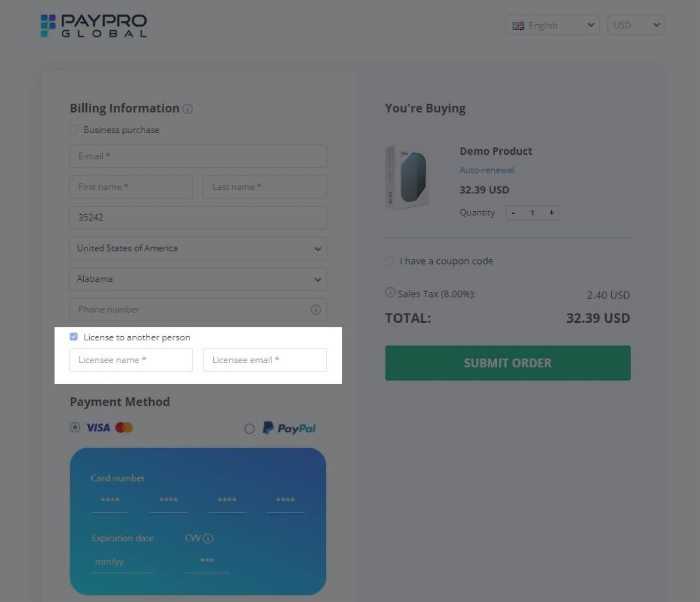Enable the Business purchase checkbox

73,129
